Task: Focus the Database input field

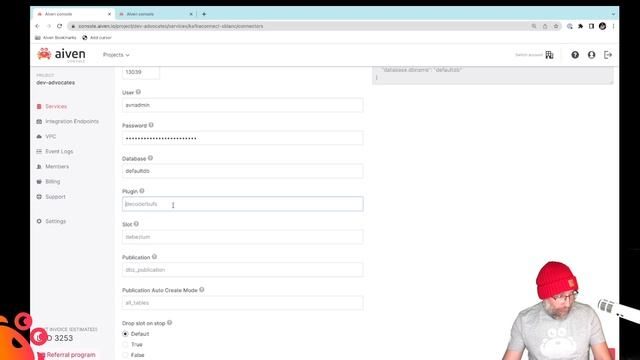Action: 242,171
